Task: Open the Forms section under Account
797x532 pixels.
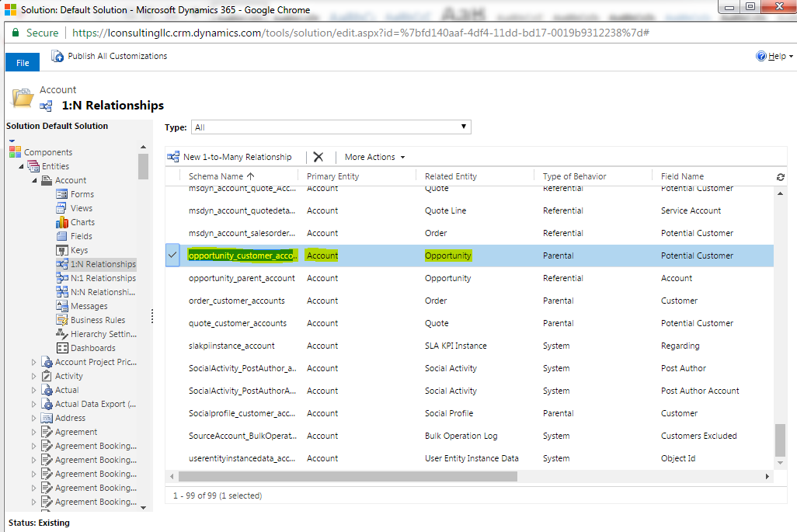Action: coord(82,193)
